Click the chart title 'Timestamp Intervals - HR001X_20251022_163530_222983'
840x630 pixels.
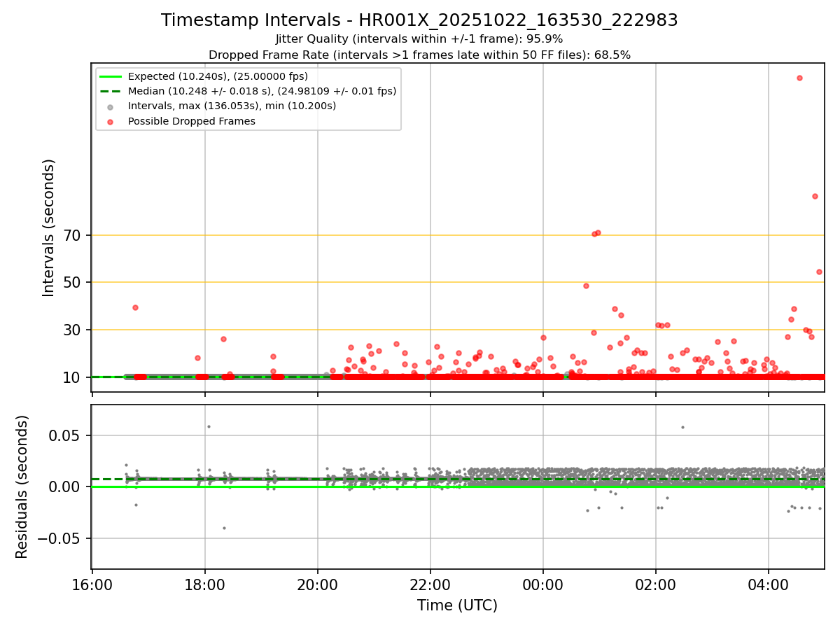coord(419,20)
